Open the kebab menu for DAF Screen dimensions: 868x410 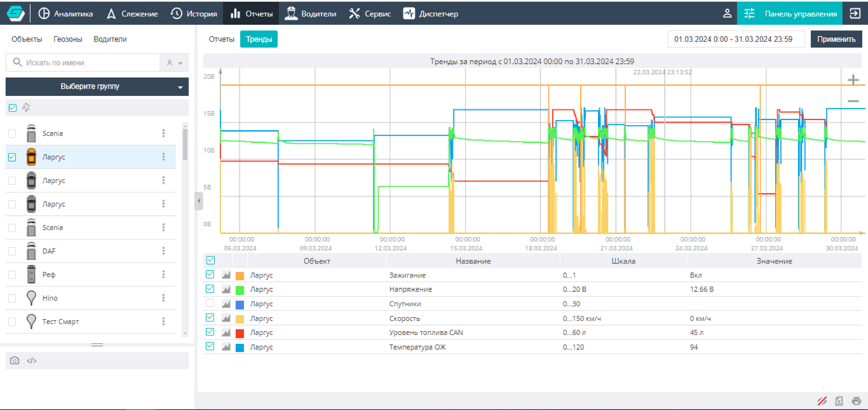pyautogui.click(x=163, y=251)
